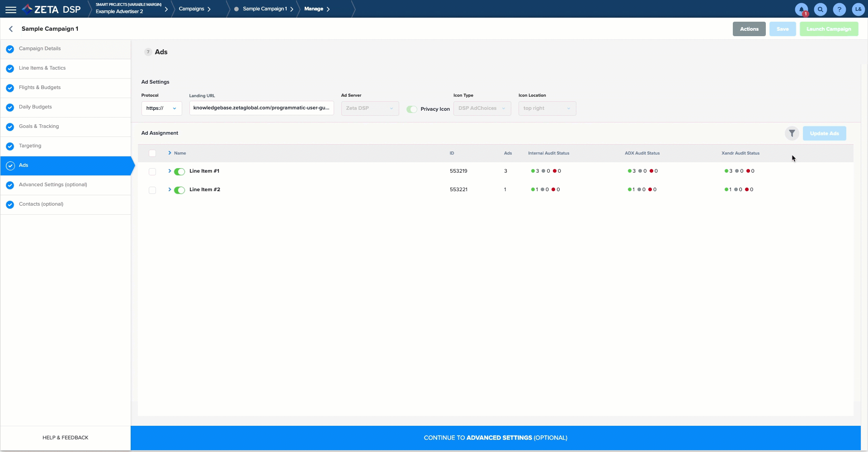Click the Landing URL input field
The width and height of the screenshot is (868, 452).
pos(261,108)
